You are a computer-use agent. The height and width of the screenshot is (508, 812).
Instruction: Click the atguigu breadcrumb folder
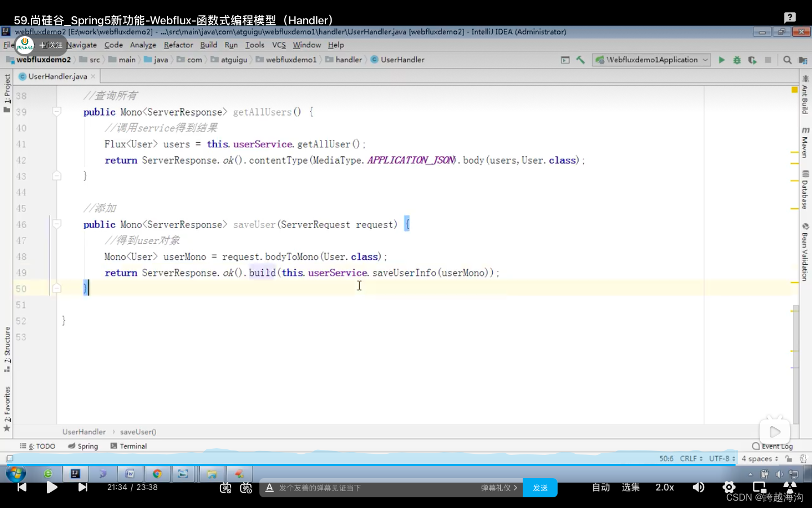pos(230,60)
